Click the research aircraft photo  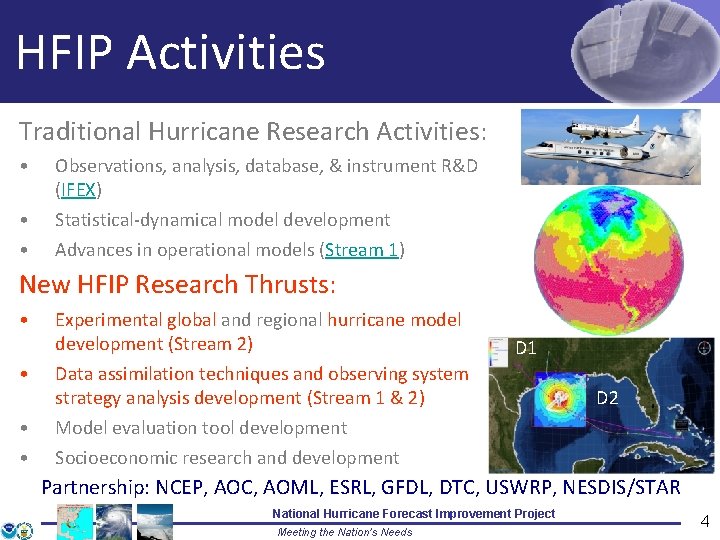[x=611, y=147]
